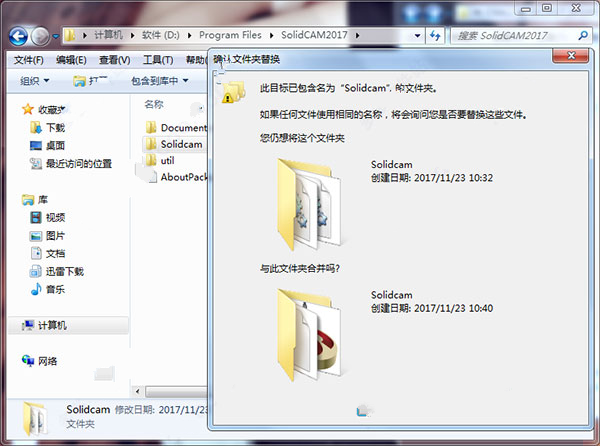The width and height of the screenshot is (600, 446).
Task: Click 桌面 monitor icon in favorites
Action: coord(36,145)
